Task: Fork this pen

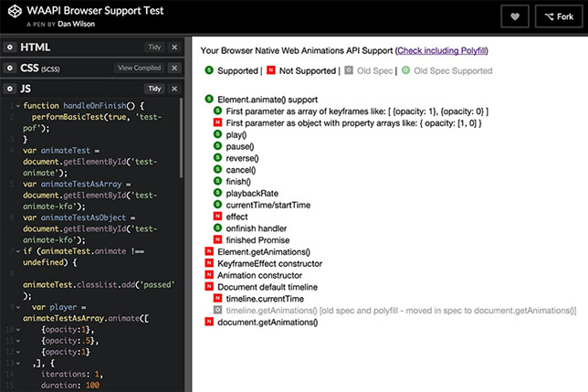Action: tap(559, 16)
